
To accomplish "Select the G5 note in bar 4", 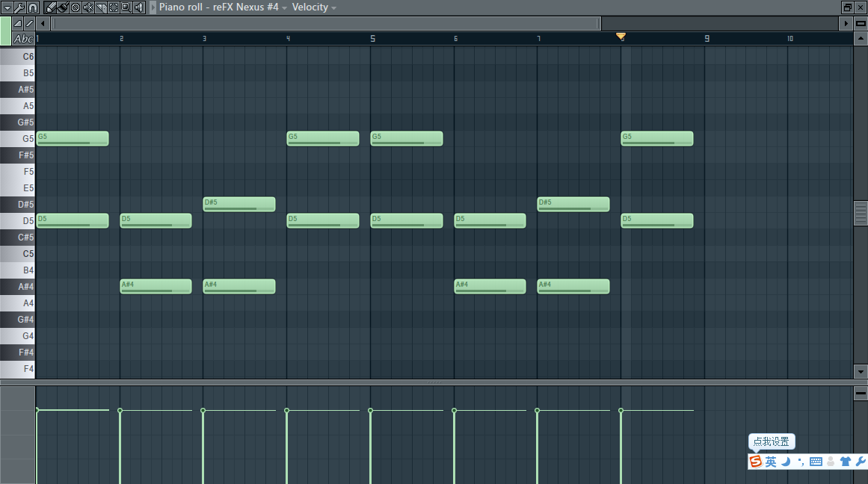I will [323, 138].
